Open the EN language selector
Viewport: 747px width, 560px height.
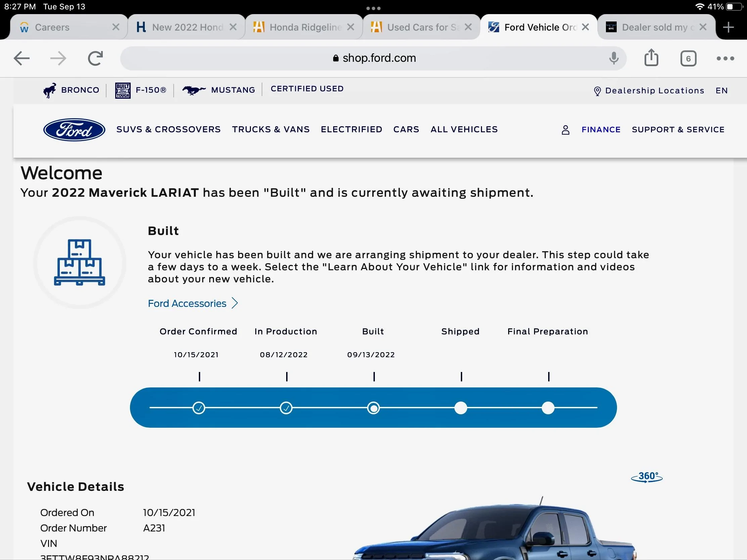point(721,91)
